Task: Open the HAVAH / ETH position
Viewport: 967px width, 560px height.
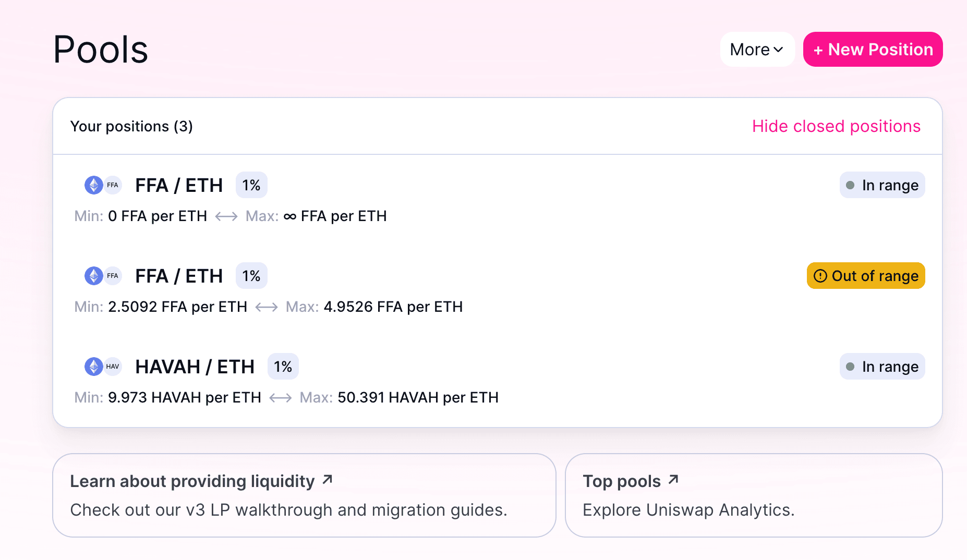Action: pos(195,367)
